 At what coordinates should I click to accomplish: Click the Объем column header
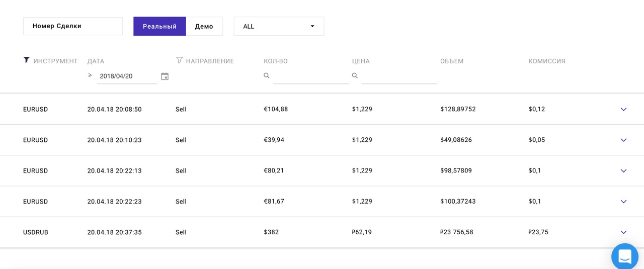click(x=452, y=61)
